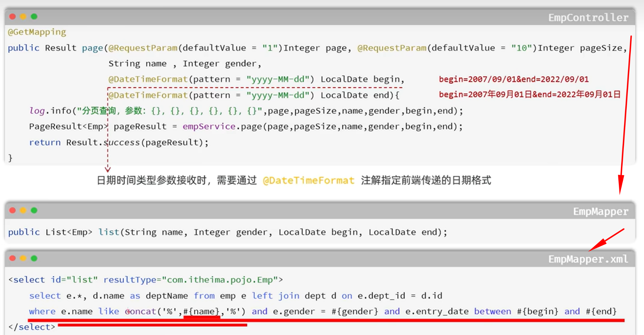Viewport: 644px width, 335px height.
Task: Click the @GetMapping annotation
Action: [x=37, y=32]
